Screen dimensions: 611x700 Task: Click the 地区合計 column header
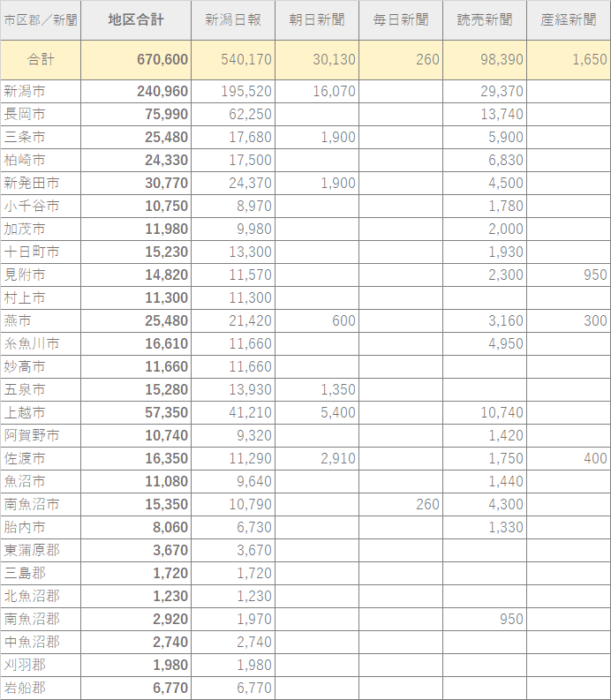click(136, 19)
